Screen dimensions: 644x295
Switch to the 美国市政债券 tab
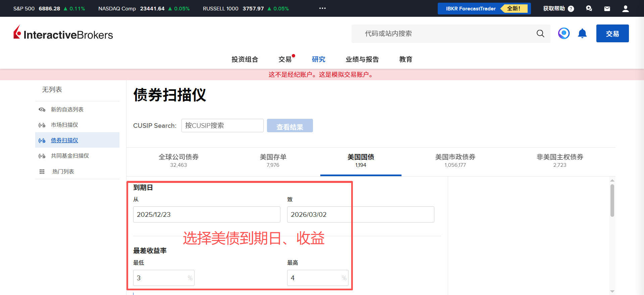[x=455, y=160]
